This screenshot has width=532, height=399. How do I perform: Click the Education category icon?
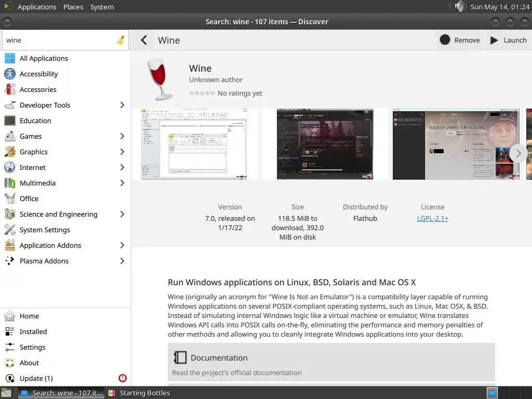(x=10, y=121)
